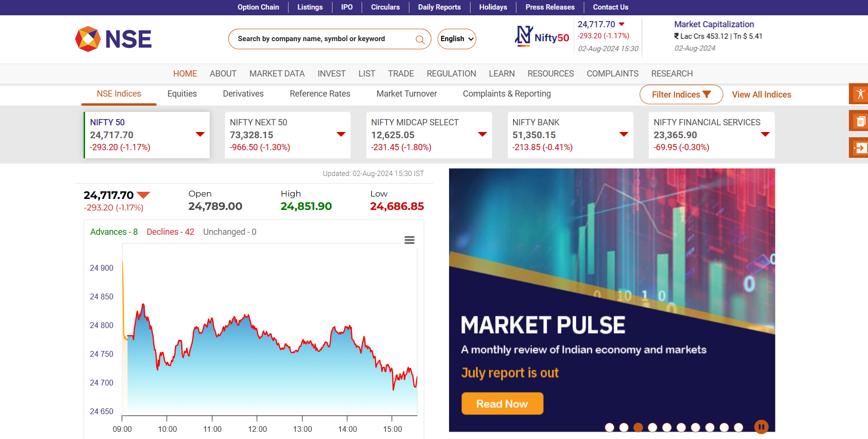Open the Market Turnover tab
The height and width of the screenshot is (439, 868).
(x=407, y=94)
